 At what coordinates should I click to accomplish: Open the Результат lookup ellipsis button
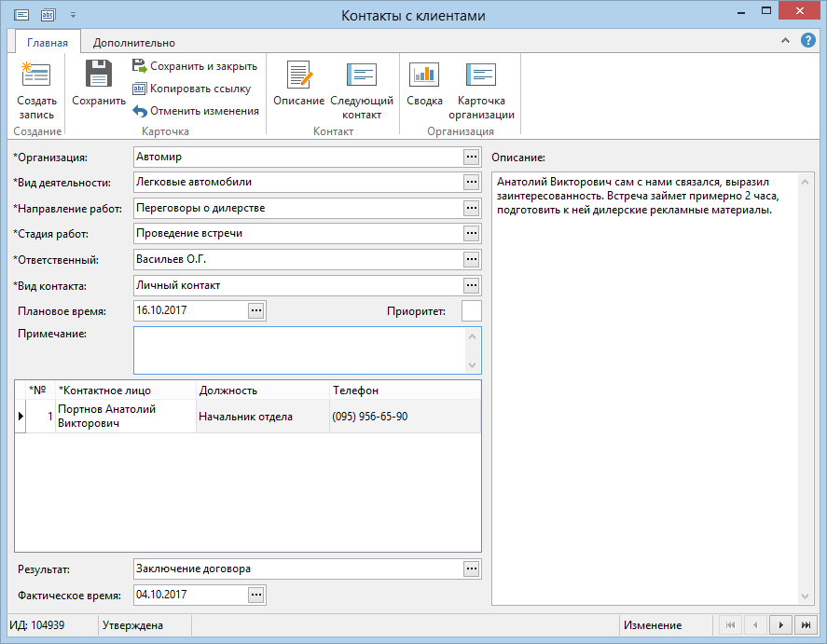pos(471,569)
